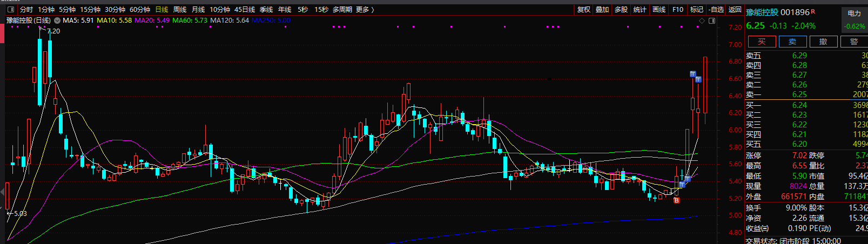Open the 电力 sector box

click(854, 20)
